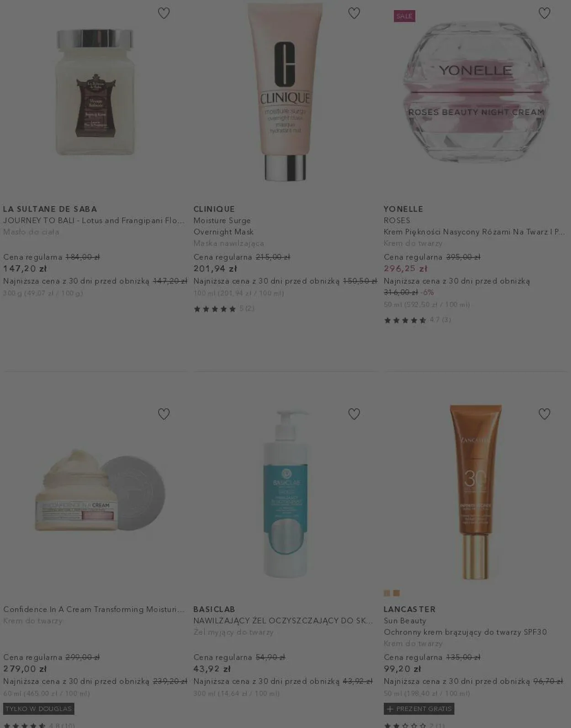The height and width of the screenshot is (728, 571).
Task: Click the Clinique star rating reviews
Action: 224,309
